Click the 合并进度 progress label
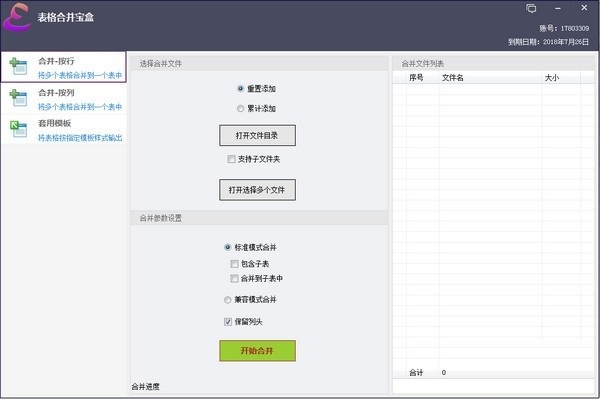 pyautogui.click(x=145, y=387)
